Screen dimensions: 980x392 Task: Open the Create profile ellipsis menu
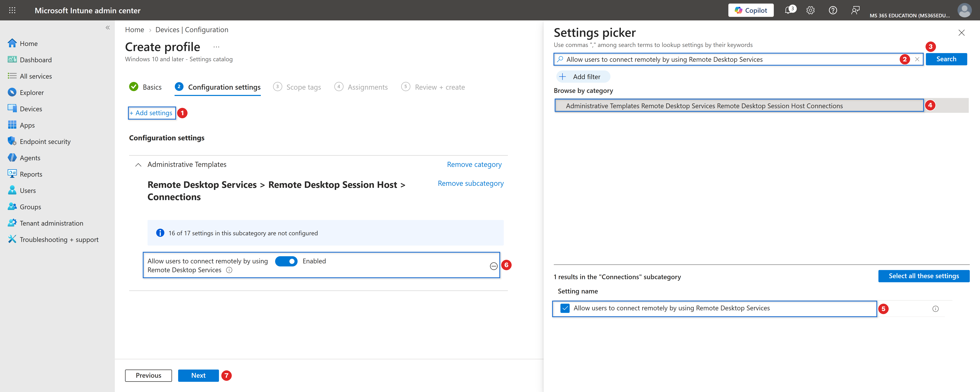tap(216, 47)
